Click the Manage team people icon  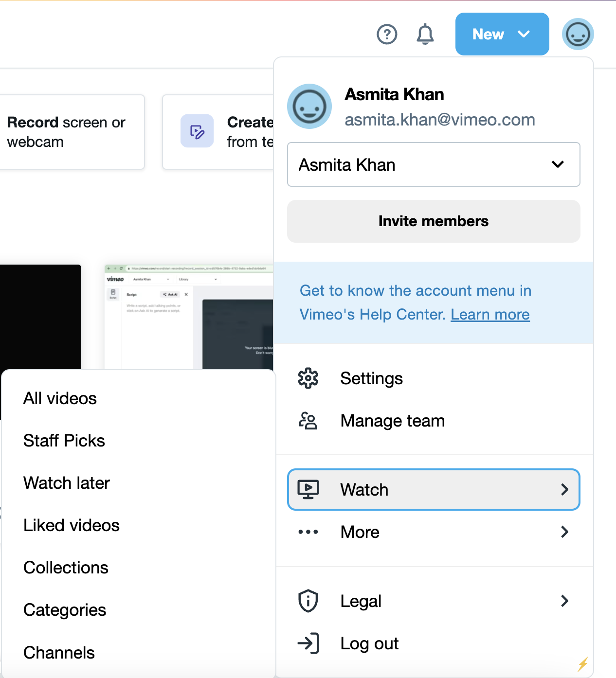(x=308, y=421)
